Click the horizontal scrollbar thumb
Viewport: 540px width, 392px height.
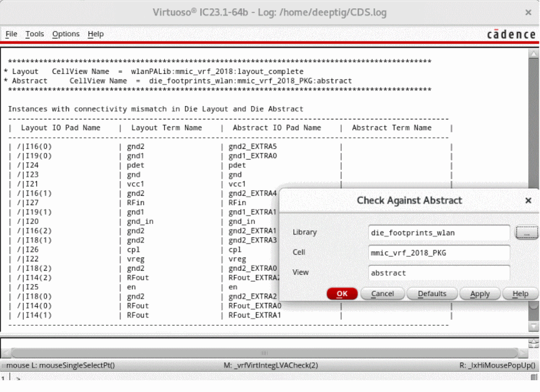[264, 353]
